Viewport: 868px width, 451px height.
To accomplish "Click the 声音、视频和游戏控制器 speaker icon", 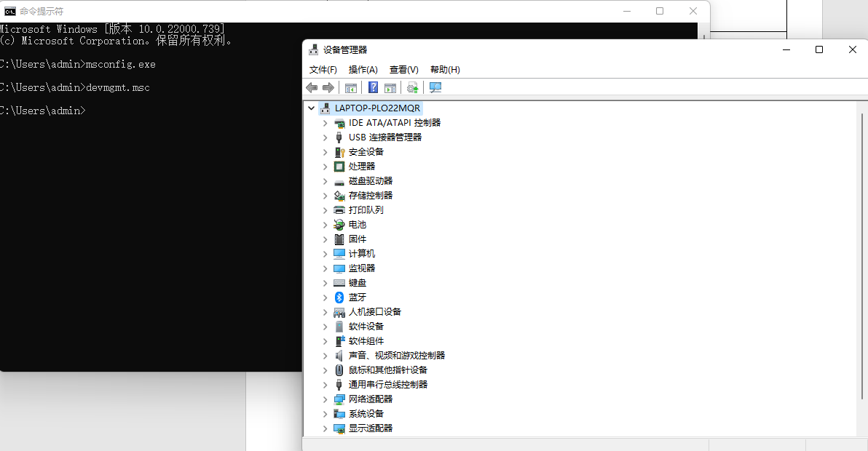I will pos(339,356).
